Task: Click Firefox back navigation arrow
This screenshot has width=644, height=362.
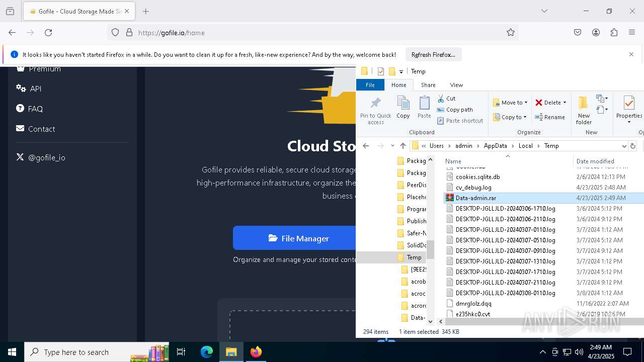Action: [12, 33]
